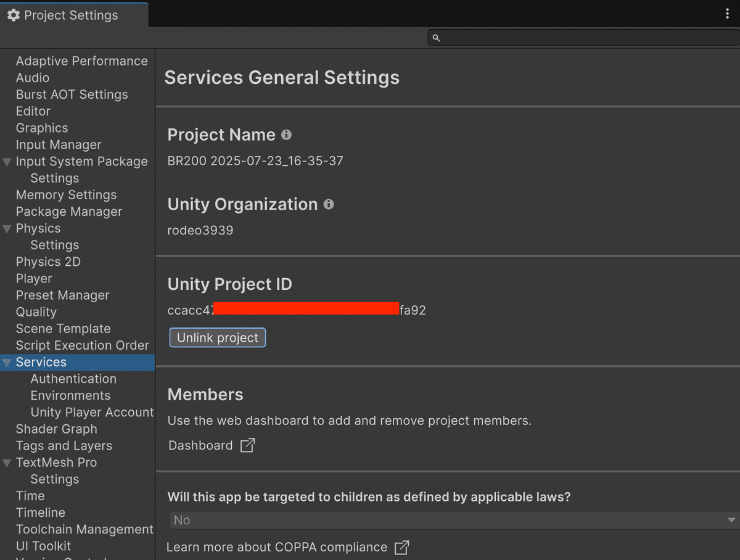The width and height of the screenshot is (740, 560).
Task: Click the search input field
Action: [x=555, y=38]
